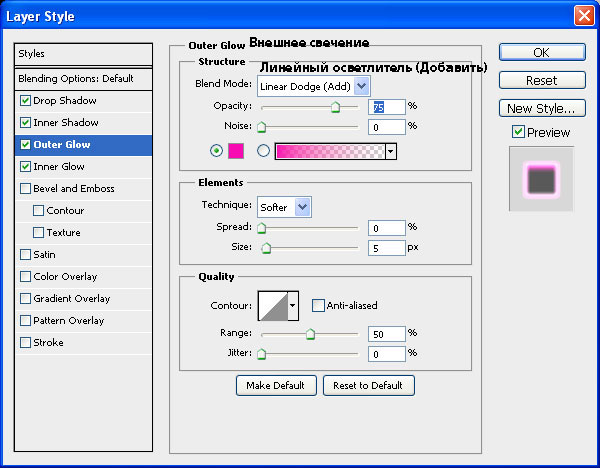Click the Size px value field
Screen dimensions: 600x468
(386, 248)
